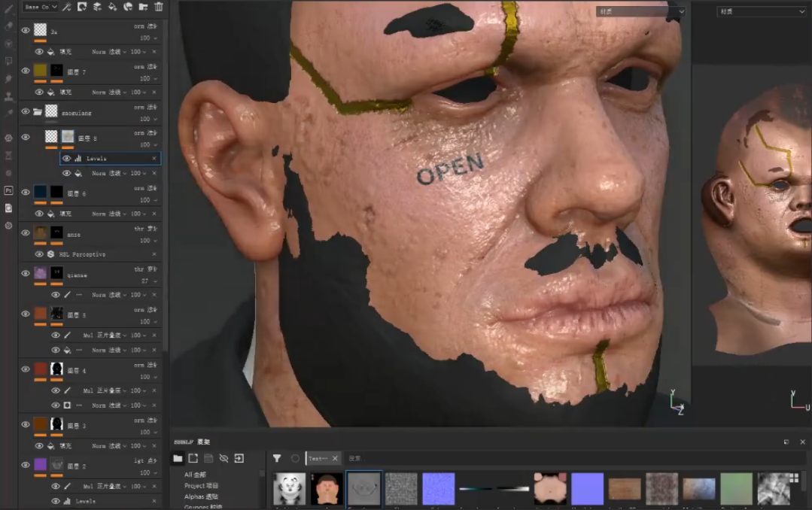Click the purple color swatch of bottom layer

pyautogui.click(x=40, y=465)
